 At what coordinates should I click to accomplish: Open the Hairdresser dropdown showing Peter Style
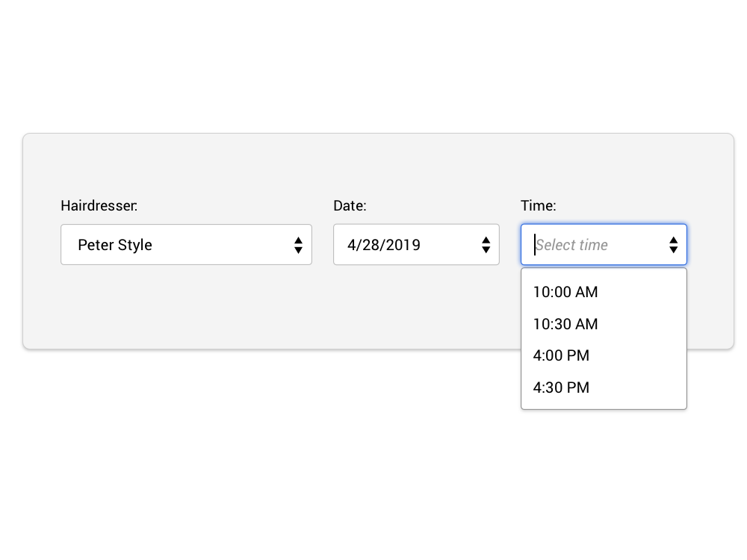(x=186, y=245)
